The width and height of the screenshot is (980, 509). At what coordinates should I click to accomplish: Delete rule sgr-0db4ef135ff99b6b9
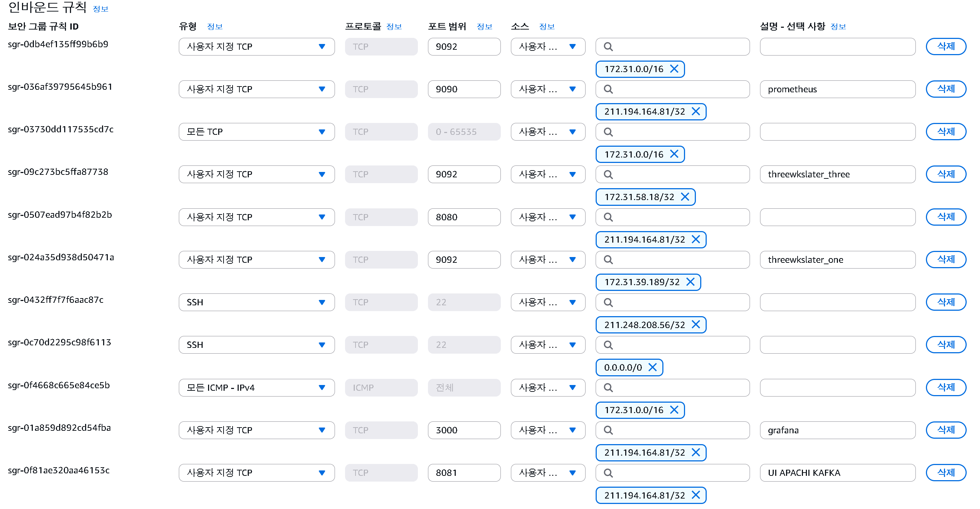tap(946, 47)
